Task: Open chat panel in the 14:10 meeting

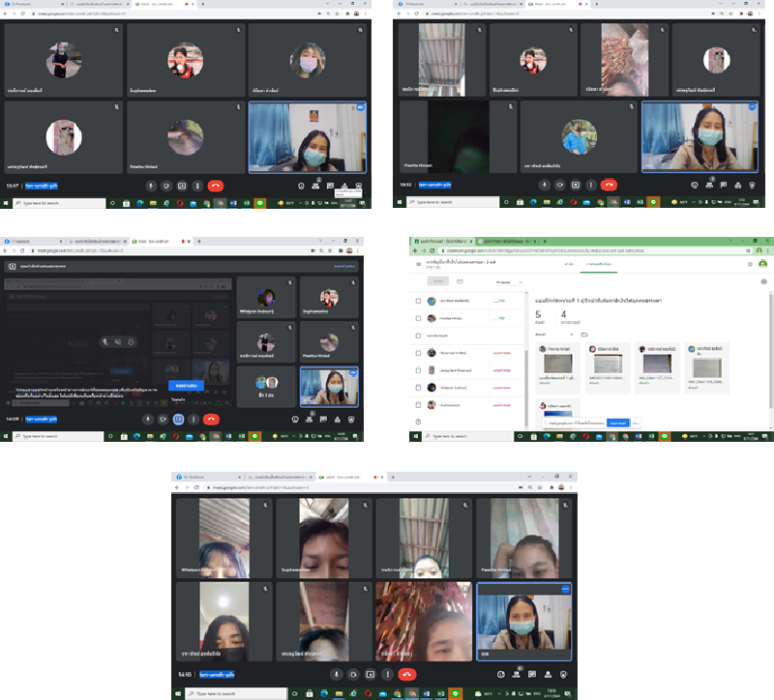Action: [532, 674]
